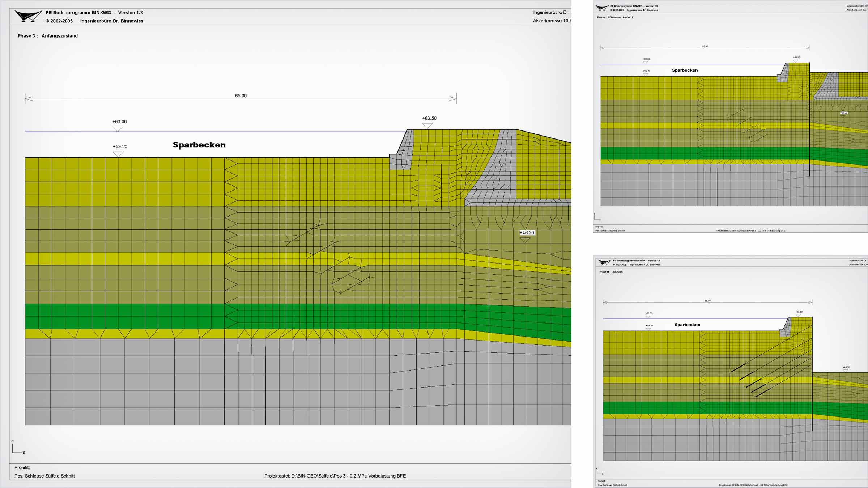
Task: Click the +63.50 crest level label in Phase 3
Action: click(429, 118)
